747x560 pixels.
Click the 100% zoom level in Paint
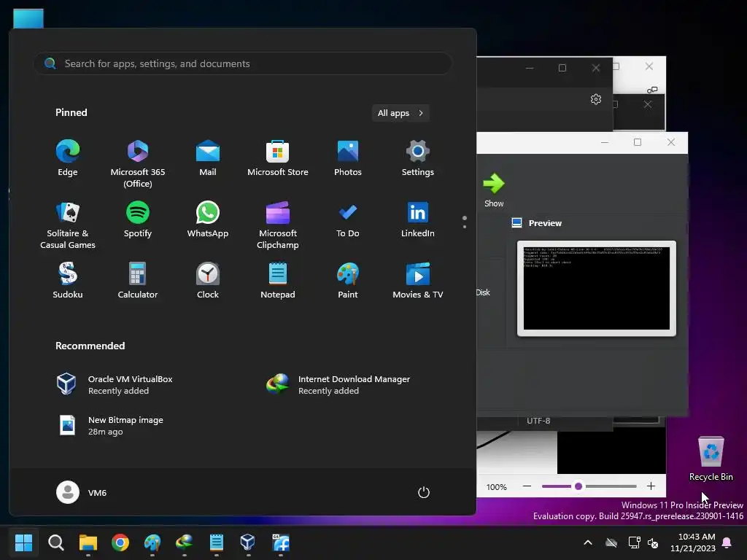point(496,487)
